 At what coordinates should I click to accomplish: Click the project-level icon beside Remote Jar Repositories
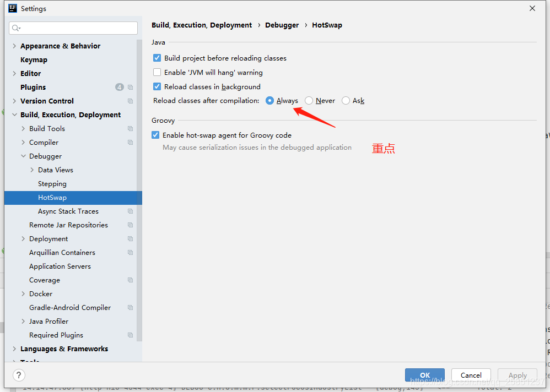point(130,225)
